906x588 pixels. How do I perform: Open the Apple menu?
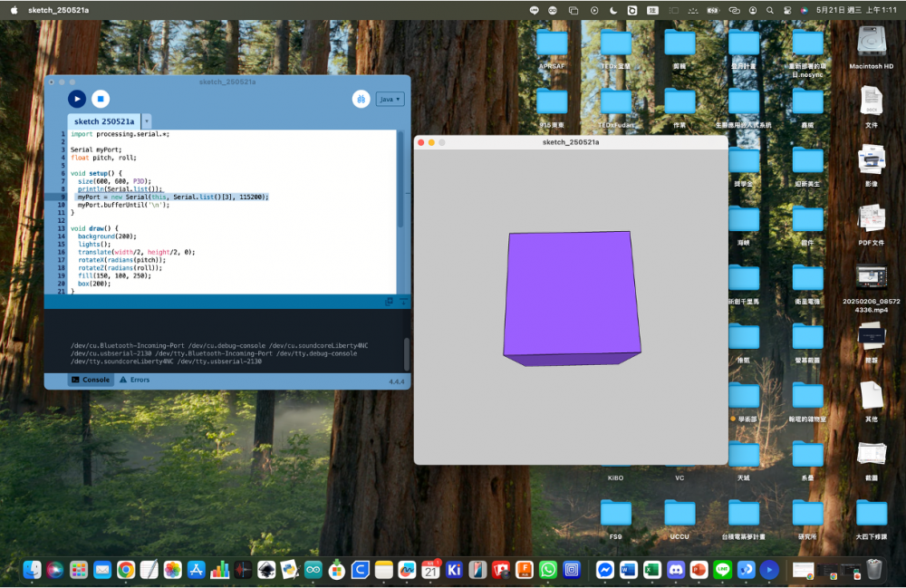coord(14,10)
